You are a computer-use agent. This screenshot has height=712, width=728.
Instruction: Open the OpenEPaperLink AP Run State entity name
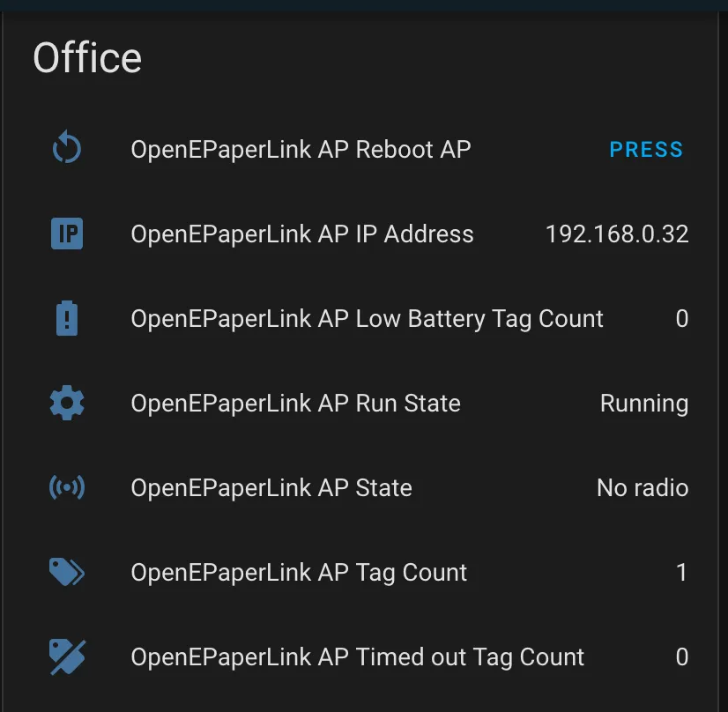point(295,403)
